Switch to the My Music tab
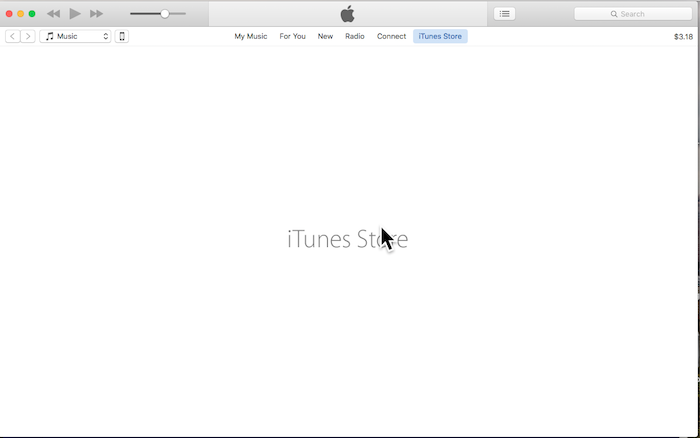Screen dimensions: 700x438 (251, 36)
